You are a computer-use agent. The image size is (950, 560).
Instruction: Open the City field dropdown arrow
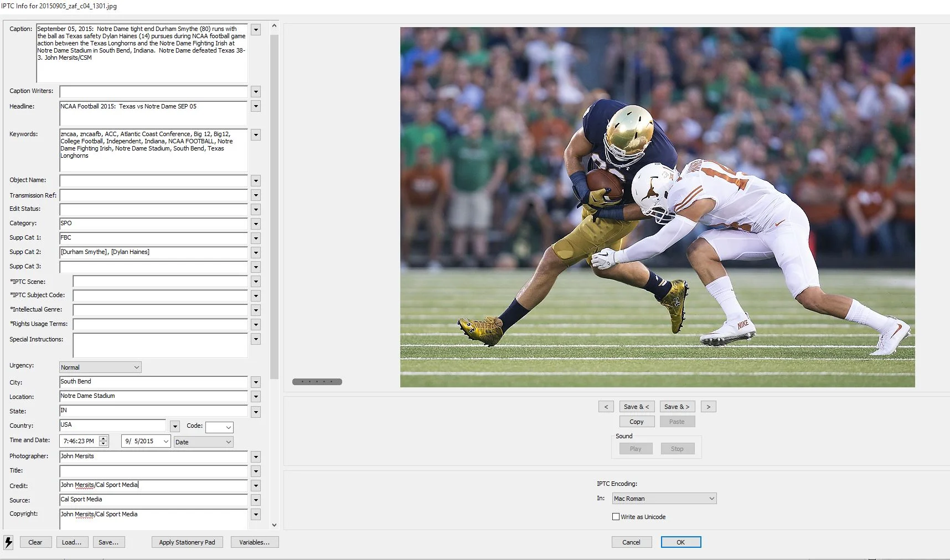(x=256, y=382)
